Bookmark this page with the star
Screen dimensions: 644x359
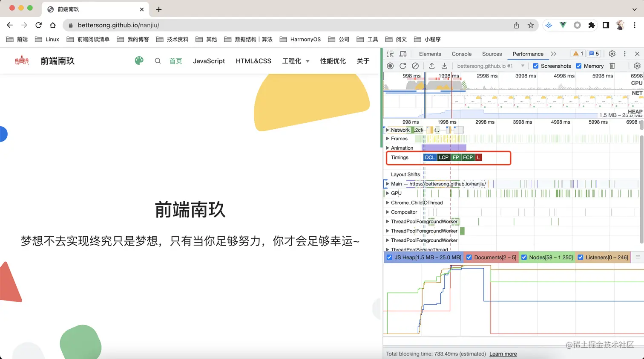point(531,25)
